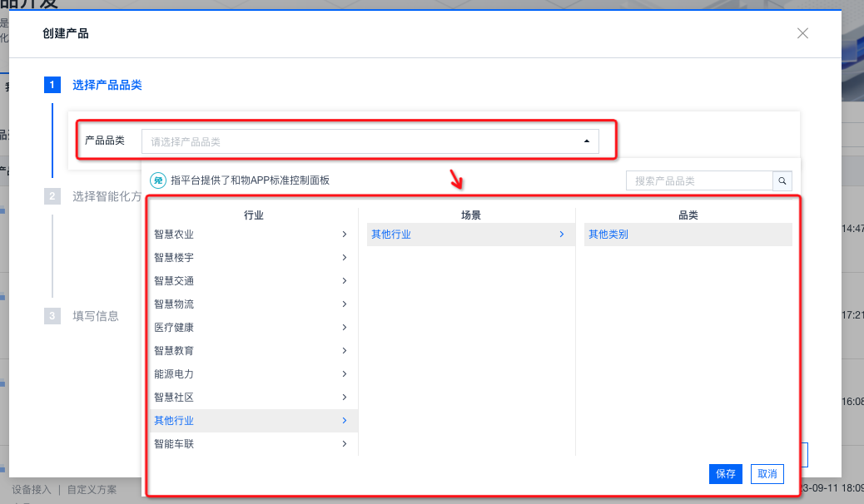This screenshot has height=504, width=864.
Task: Click the green 和物 APP logo icon
Action: point(157,180)
